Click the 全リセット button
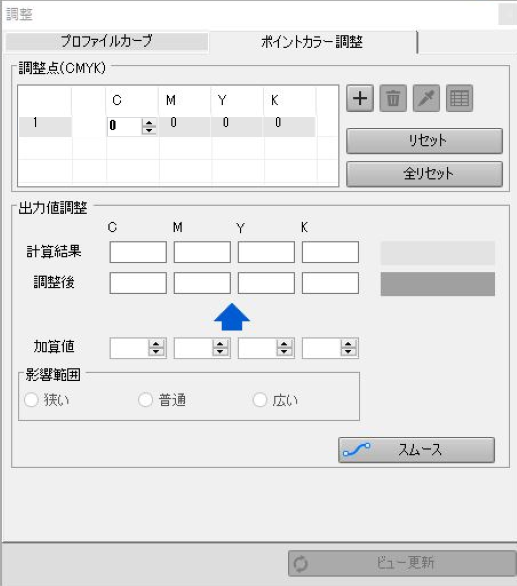 point(424,174)
